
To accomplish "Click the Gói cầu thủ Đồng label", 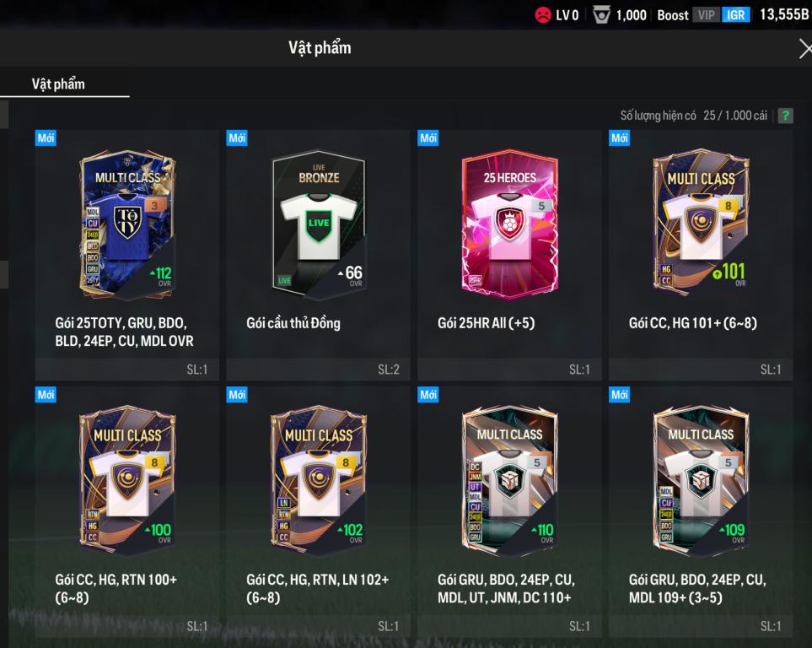I will [x=293, y=323].
